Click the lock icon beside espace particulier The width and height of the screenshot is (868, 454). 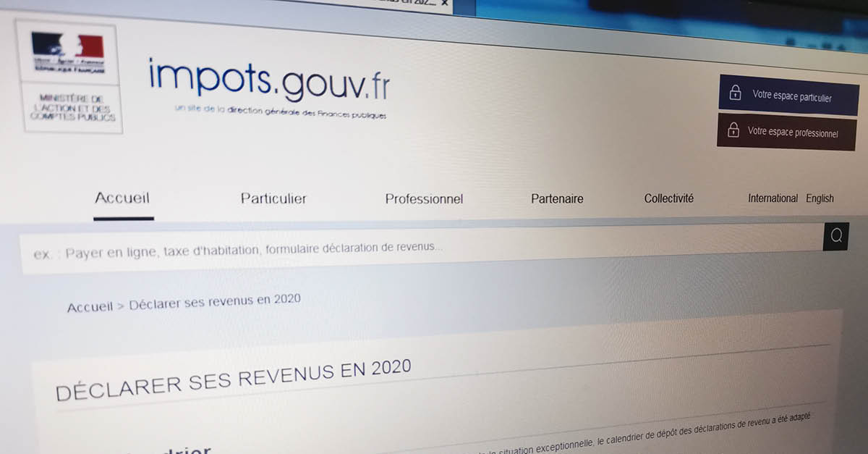pos(736,93)
